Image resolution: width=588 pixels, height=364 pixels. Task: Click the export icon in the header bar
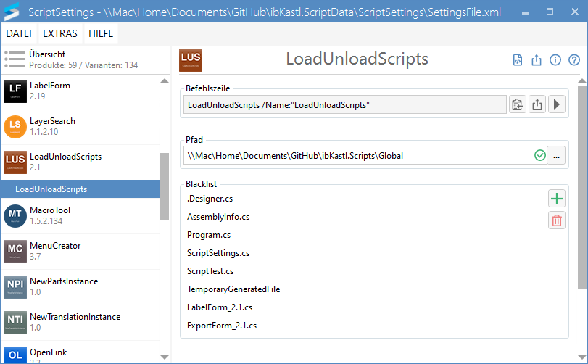pos(537,60)
